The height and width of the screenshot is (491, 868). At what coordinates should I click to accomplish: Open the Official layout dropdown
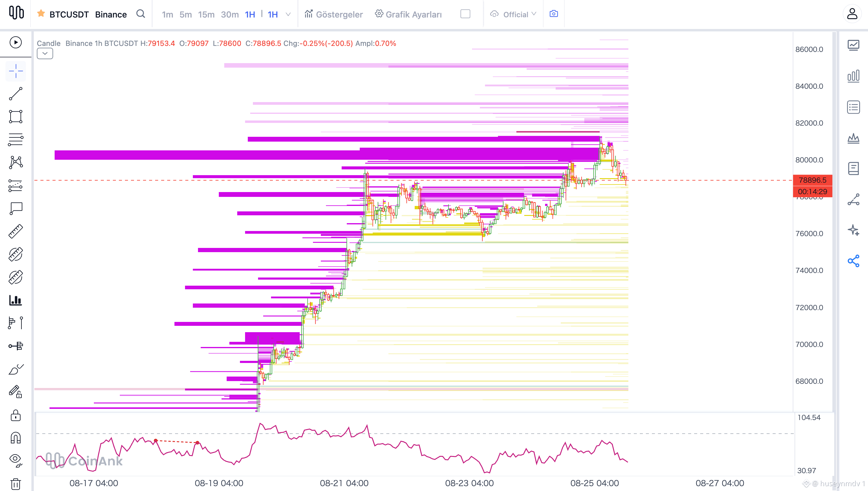coord(513,14)
